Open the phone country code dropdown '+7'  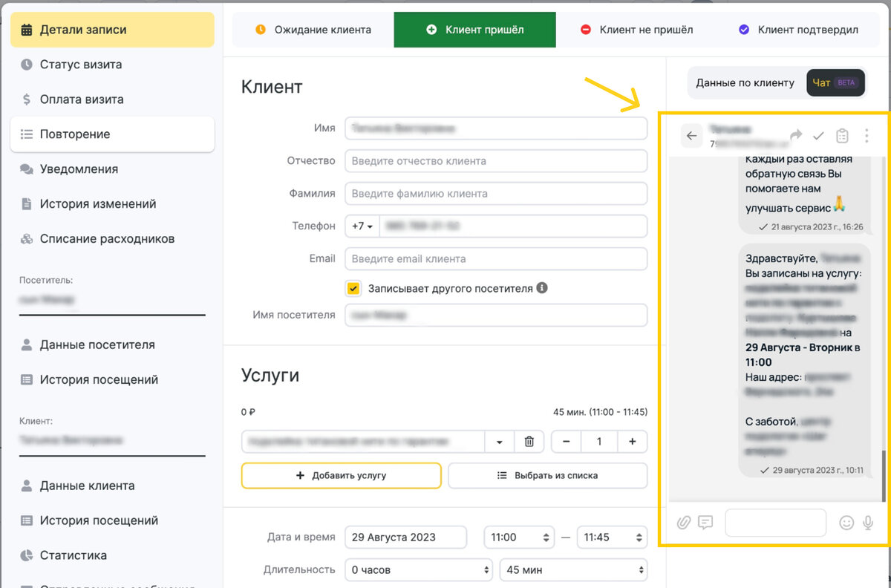(362, 226)
